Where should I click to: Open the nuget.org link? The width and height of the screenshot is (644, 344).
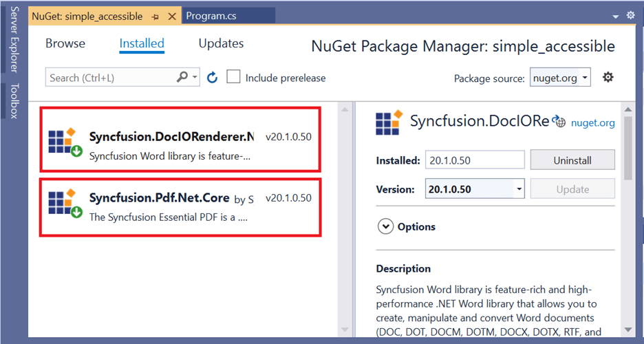point(592,123)
